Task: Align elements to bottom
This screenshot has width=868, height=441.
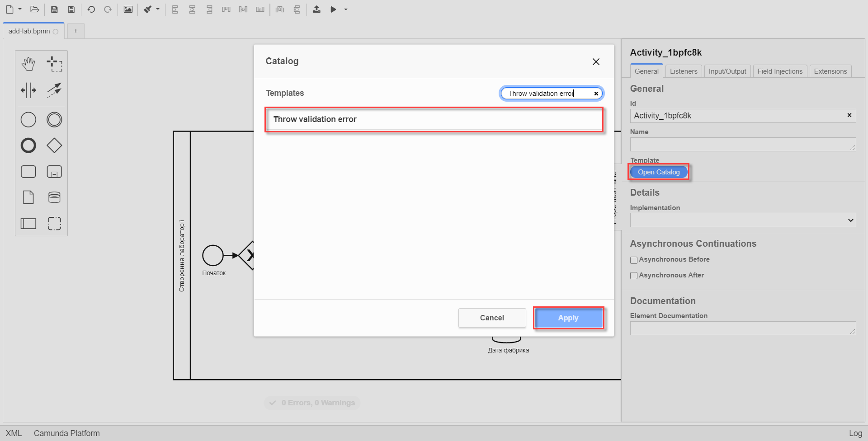Action: pyautogui.click(x=260, y=9)
